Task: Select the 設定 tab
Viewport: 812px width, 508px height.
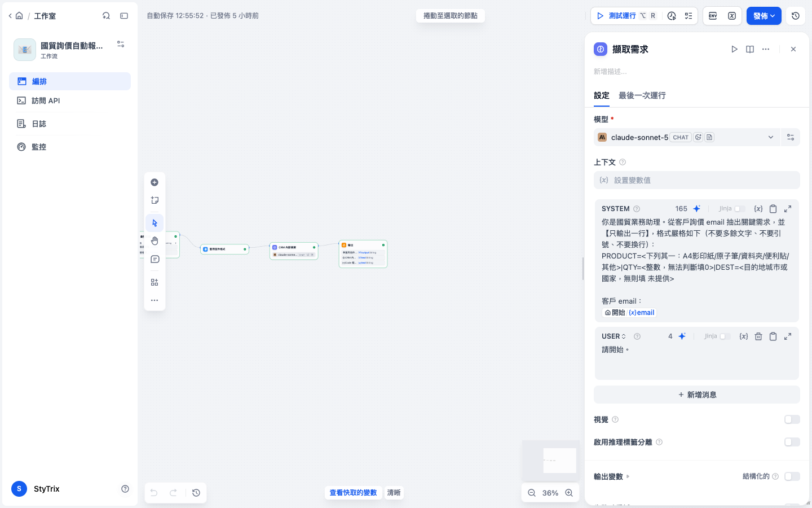Action: click(602, 95)
